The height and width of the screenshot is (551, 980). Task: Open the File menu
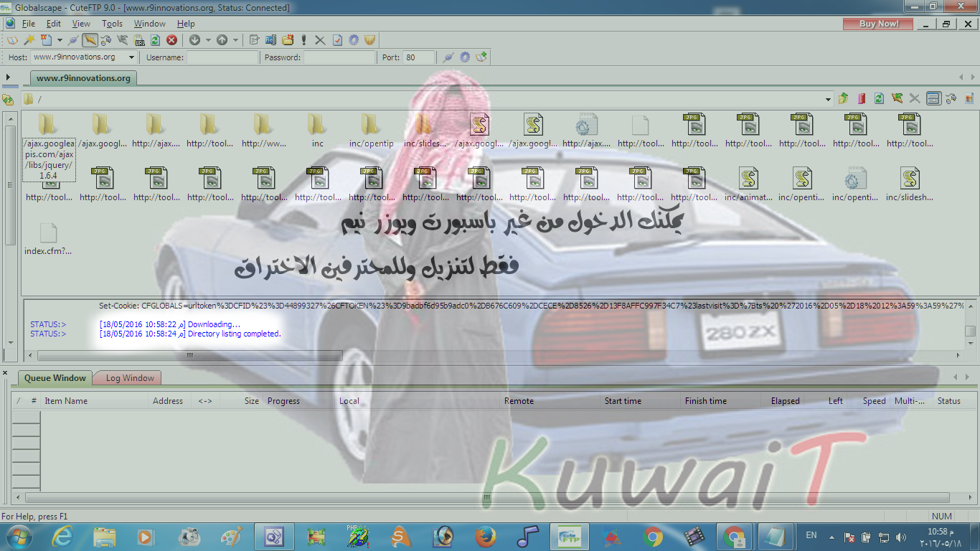click(x=29, y=24)
